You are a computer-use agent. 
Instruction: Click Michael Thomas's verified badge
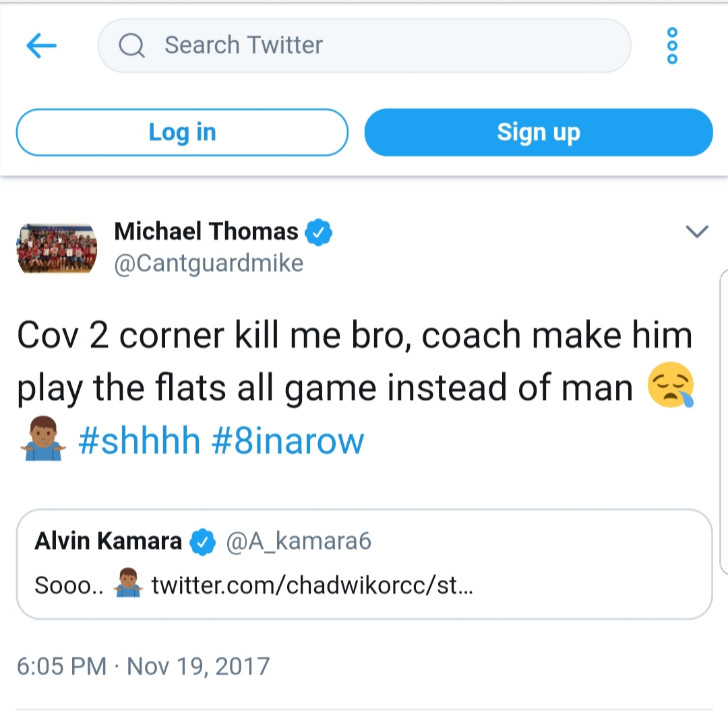[x=319, y=232]
